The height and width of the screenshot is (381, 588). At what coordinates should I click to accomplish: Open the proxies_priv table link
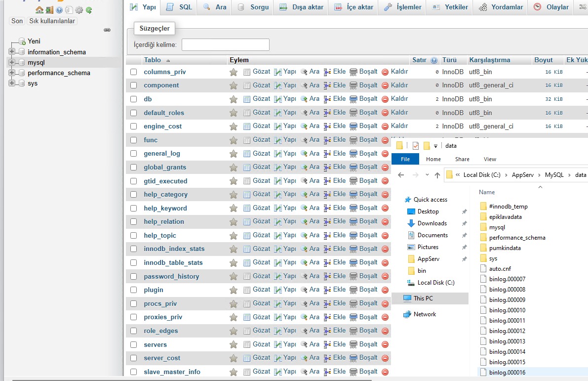click(163, 317)
